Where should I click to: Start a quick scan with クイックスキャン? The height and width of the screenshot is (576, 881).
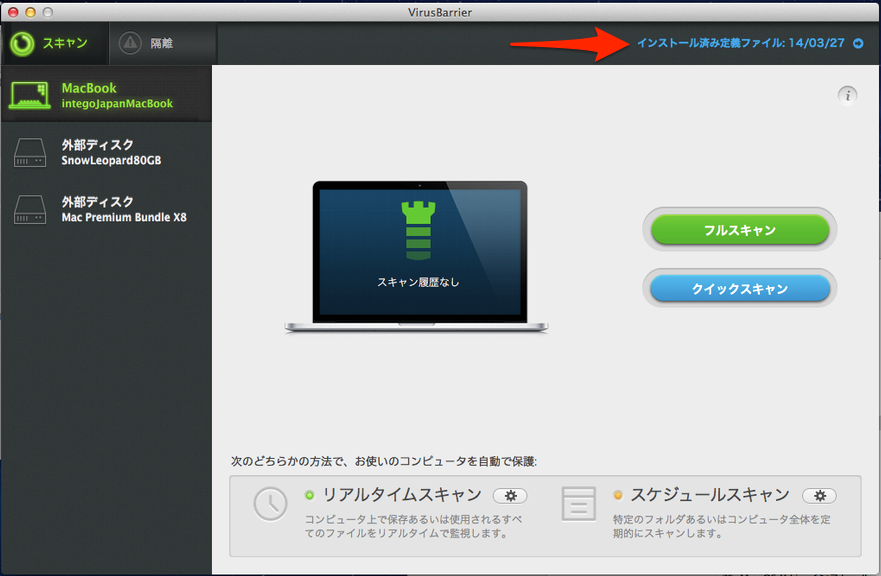tap(740, 288)
